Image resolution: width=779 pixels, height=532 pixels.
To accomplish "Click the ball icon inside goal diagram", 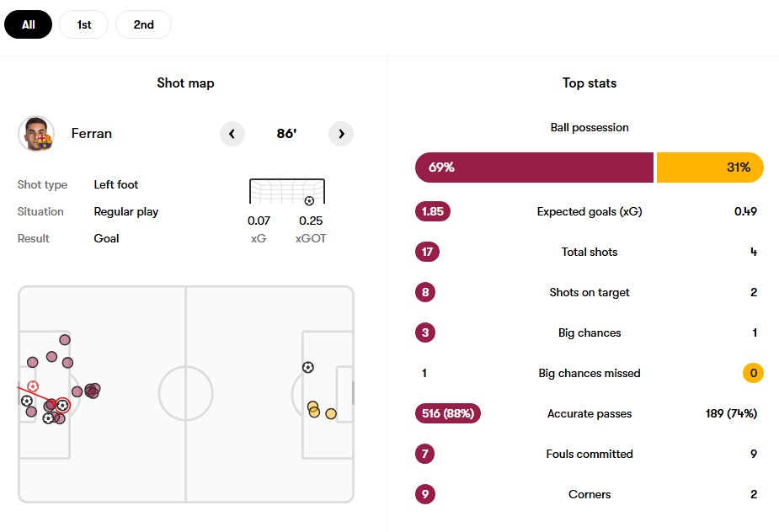I will click(309, 200).
